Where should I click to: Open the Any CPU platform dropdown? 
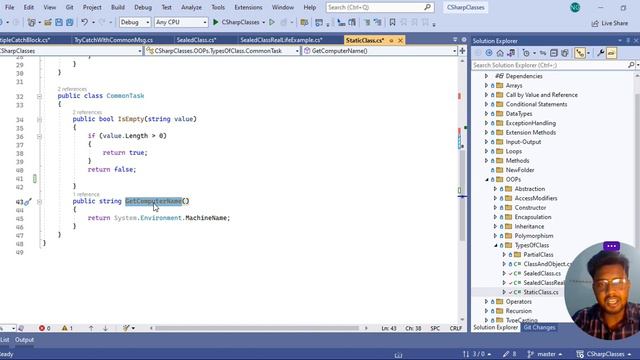(x=181, y=22)
